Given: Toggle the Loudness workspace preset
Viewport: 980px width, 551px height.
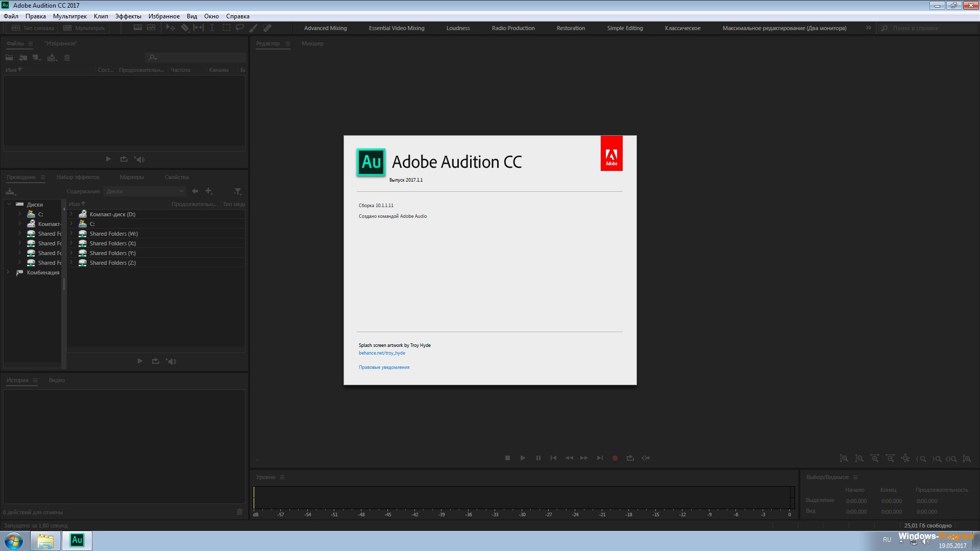Looking at the screenshot, I should (458, 28).
